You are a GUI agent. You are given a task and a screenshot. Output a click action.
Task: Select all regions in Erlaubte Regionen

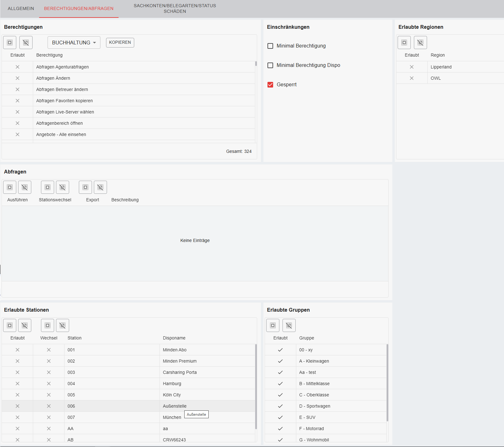click(x=404, y=43)
